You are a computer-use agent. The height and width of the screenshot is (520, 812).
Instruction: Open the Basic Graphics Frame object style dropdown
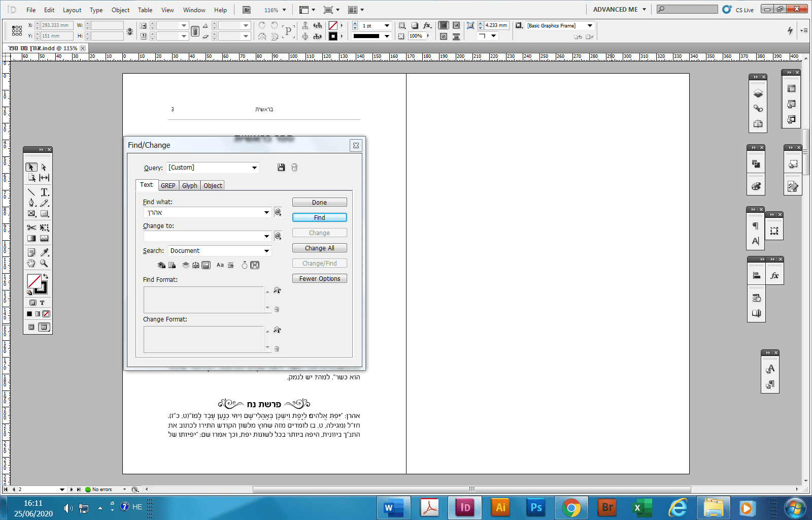coord(590,25)
